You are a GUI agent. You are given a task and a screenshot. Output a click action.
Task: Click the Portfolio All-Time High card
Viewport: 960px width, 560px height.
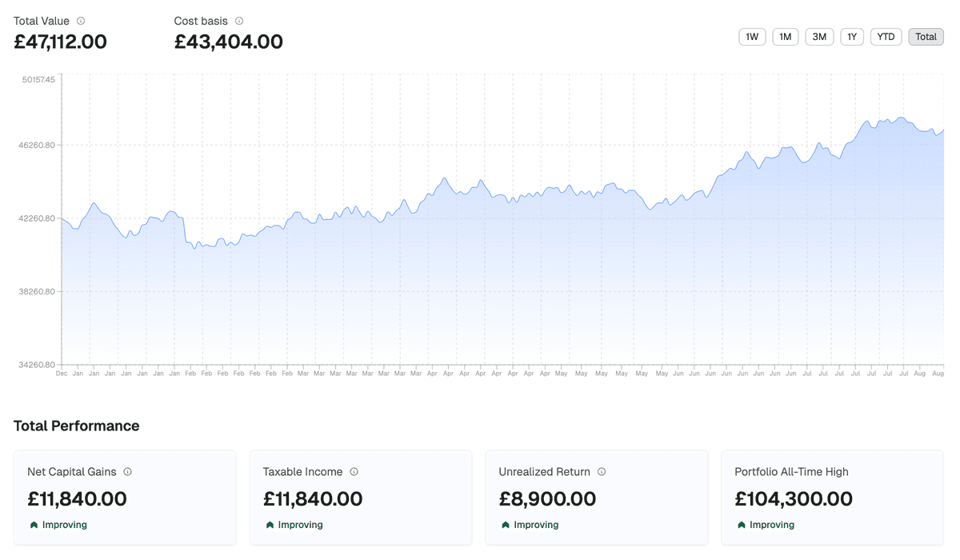click(832, 497)
